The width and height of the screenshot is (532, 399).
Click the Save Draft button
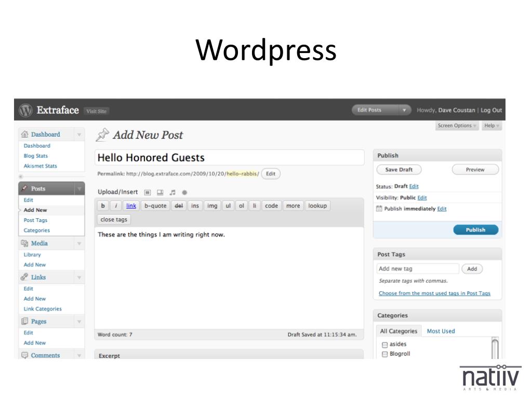pos(399,170)
